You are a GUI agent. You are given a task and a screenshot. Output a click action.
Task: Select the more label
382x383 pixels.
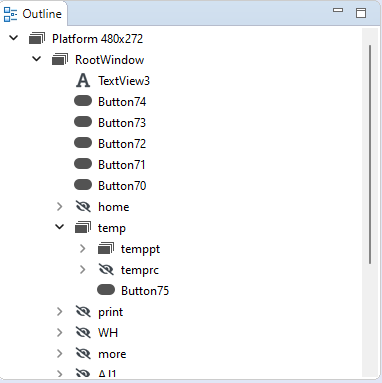click(x=112, y=354)
